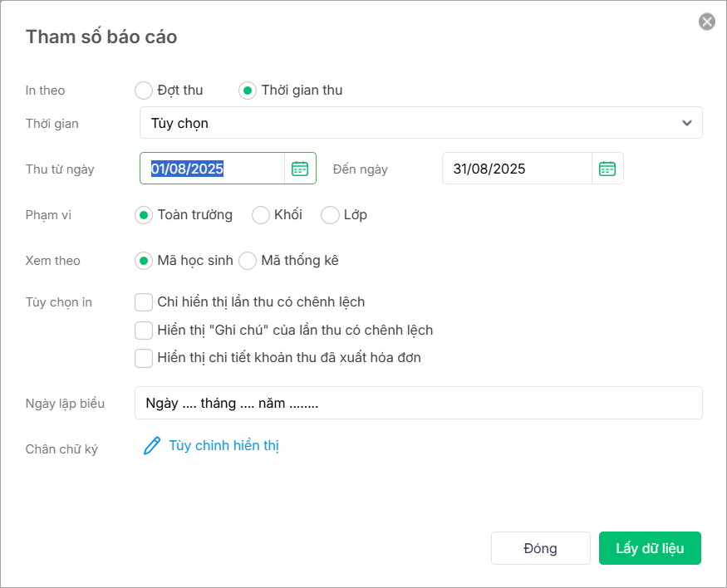Select the 'Đợt thu' radio option
Screen dimensions: 727x588
pyautogui.click(x=144, y=91)
